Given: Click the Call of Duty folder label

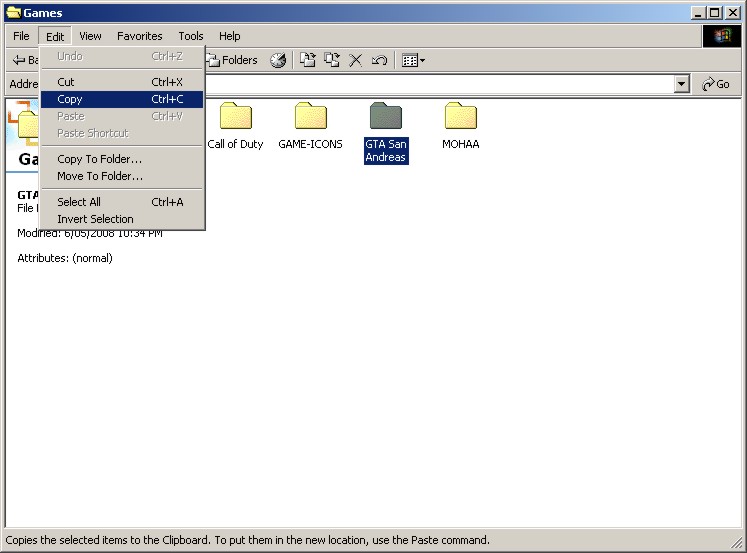Looking at the screenshot, I should [235, 144].
